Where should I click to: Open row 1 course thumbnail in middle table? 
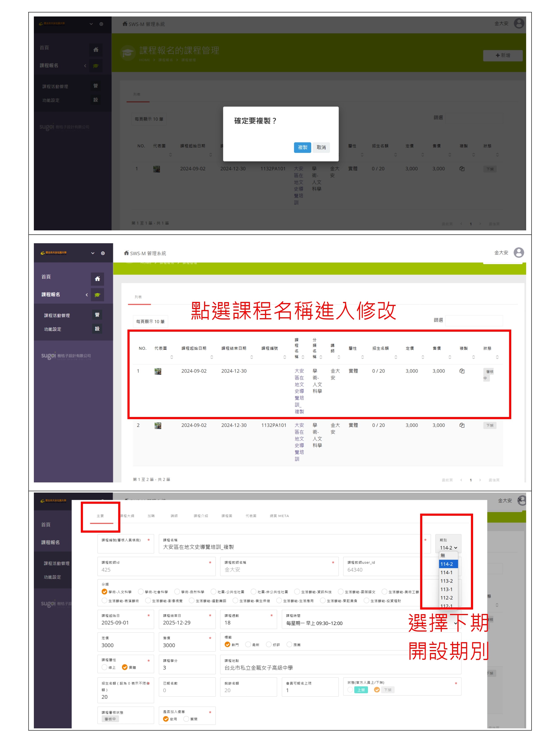[158, 371]
